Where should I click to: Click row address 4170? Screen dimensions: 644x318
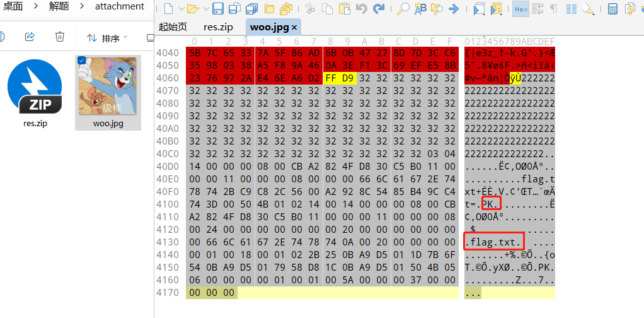pos(168,293)
